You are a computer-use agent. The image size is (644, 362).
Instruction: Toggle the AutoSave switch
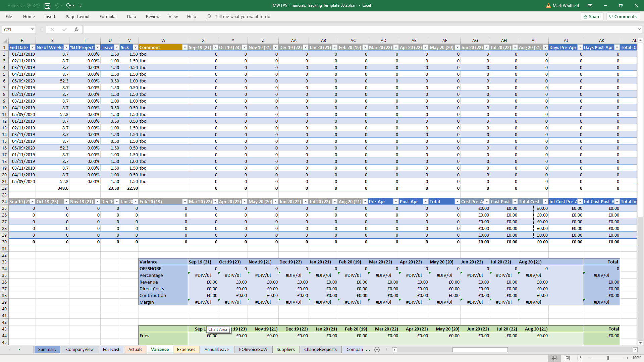point(33,6)
